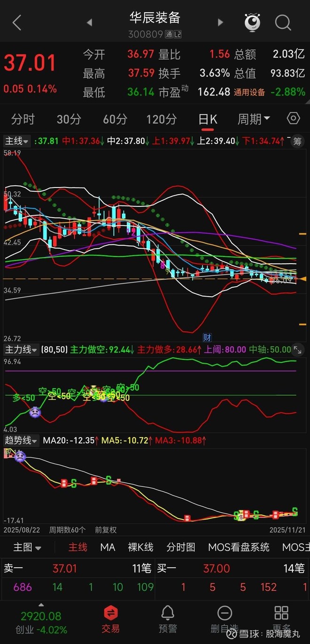Switch to next stock with right triangle

tap(220, 22)
